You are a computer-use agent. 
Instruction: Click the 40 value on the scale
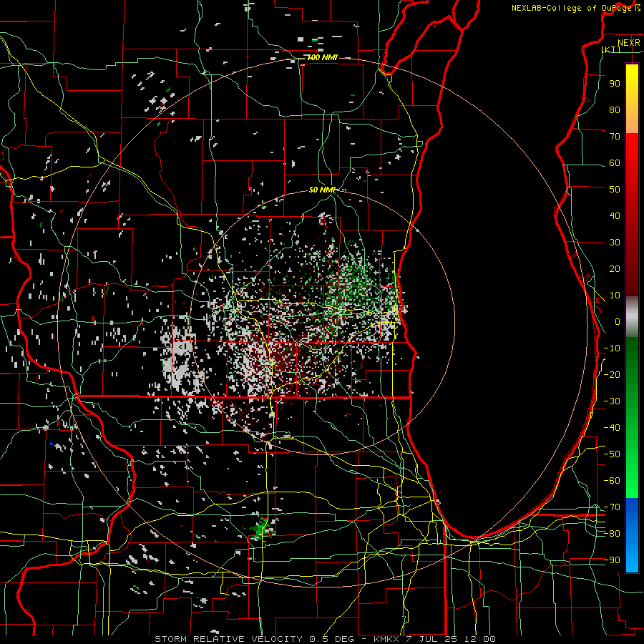tap(615, 216)
